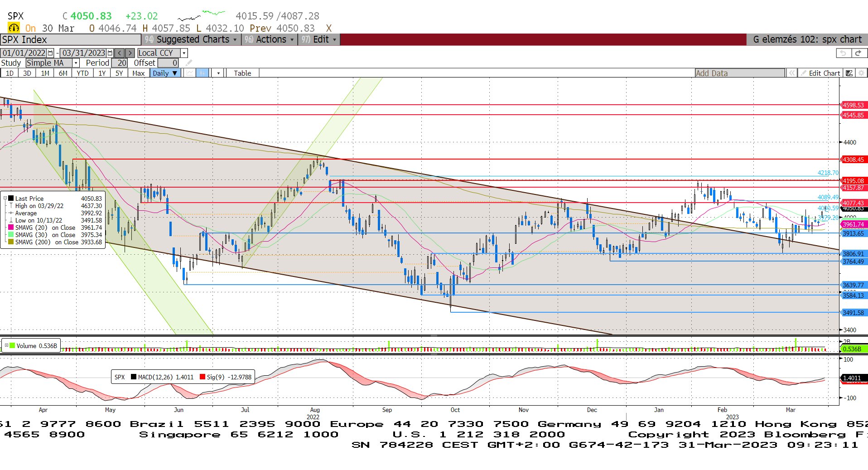Click the Edit Chart button

point(820,73)
